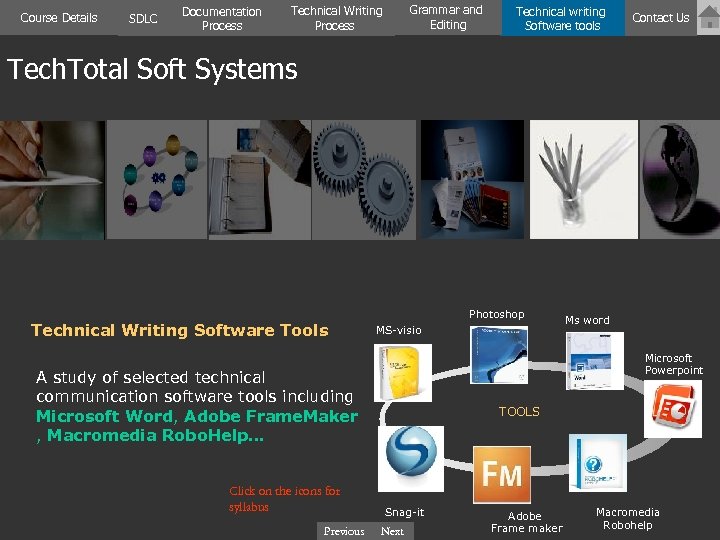Click the Microsoft Powerpoint caption
The width and height of the screenshot is (720, 540).
674,364
